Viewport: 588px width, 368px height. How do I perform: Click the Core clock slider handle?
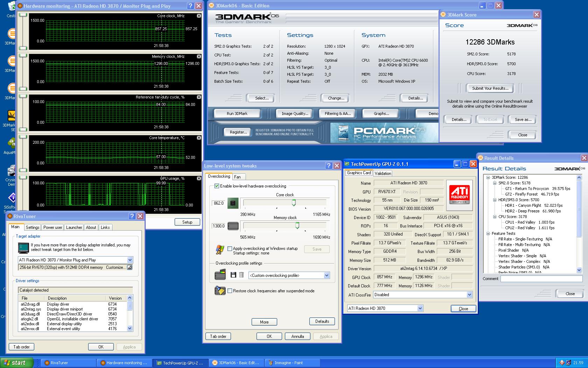coord(294,203)
